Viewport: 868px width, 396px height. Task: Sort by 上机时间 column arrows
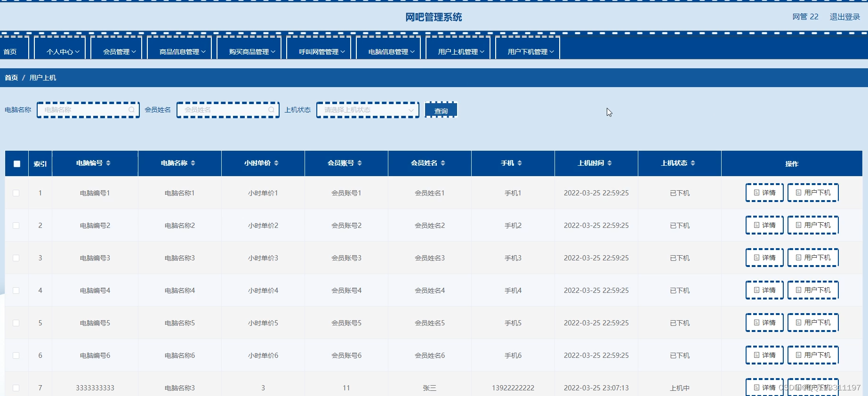(x=610, y=163)
